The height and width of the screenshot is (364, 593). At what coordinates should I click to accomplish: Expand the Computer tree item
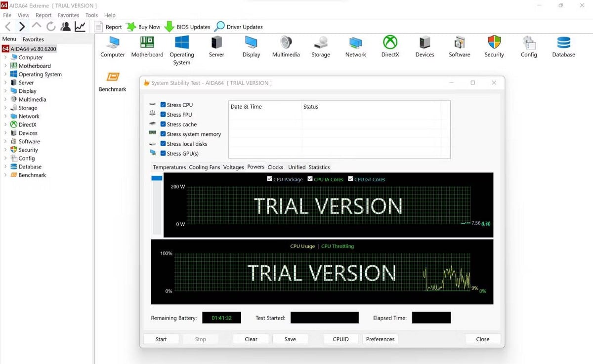(x=5, y=57)
